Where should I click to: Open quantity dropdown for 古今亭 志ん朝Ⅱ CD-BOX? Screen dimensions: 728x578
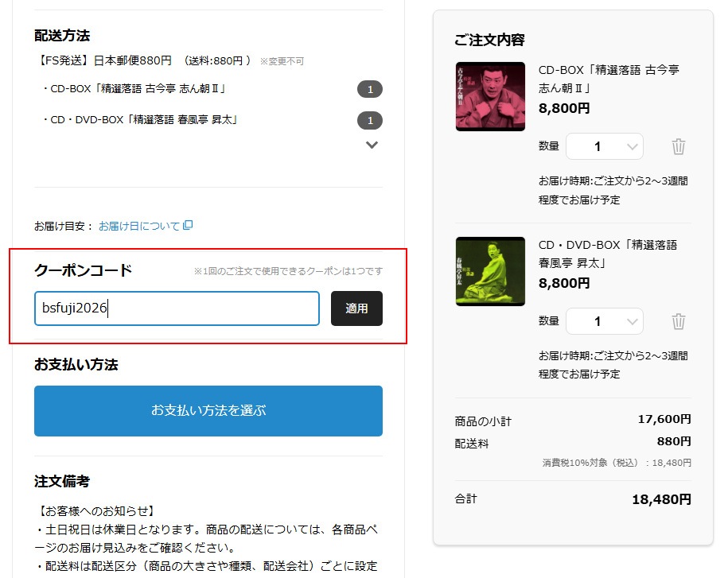click(604, 146)
